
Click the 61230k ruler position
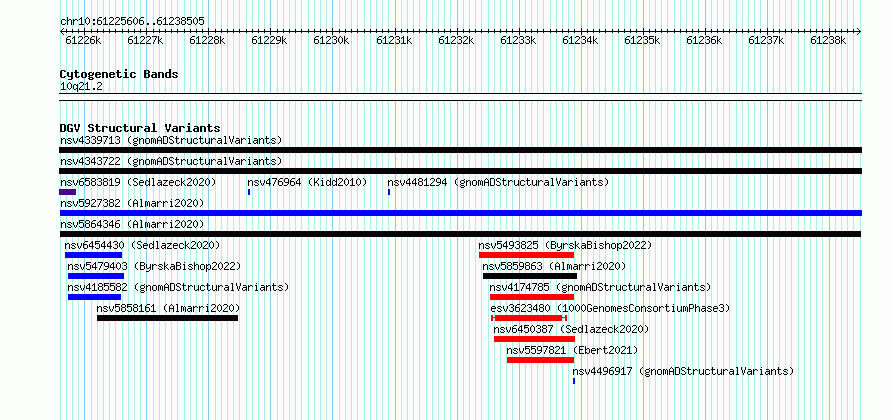pos(331,40)
